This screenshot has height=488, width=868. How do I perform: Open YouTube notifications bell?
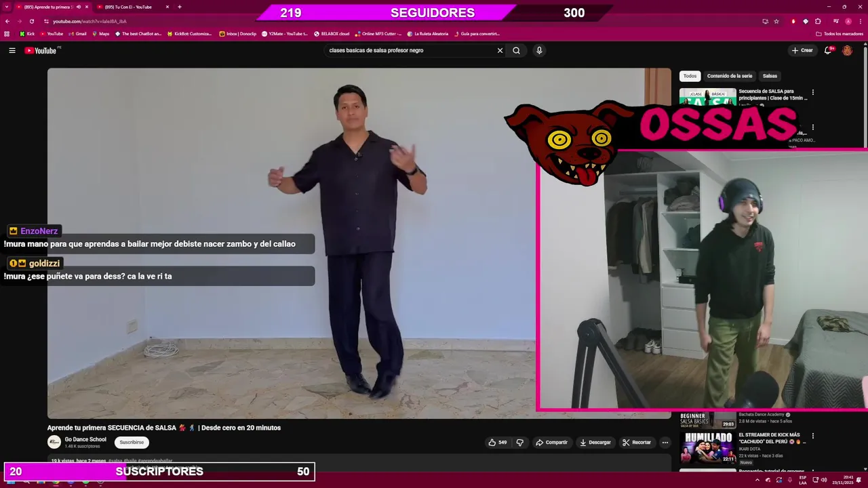pos(828,50)
